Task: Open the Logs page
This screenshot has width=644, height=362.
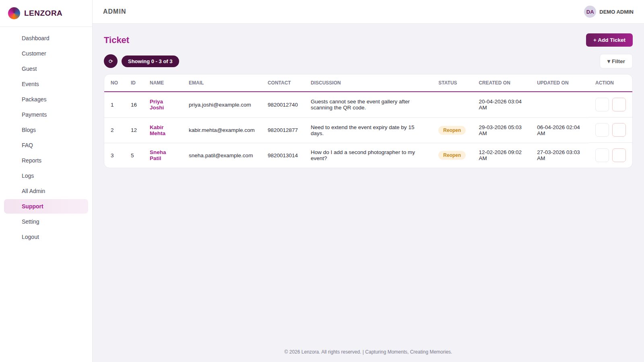Action: pyautogui.click(x=46, y=176)
